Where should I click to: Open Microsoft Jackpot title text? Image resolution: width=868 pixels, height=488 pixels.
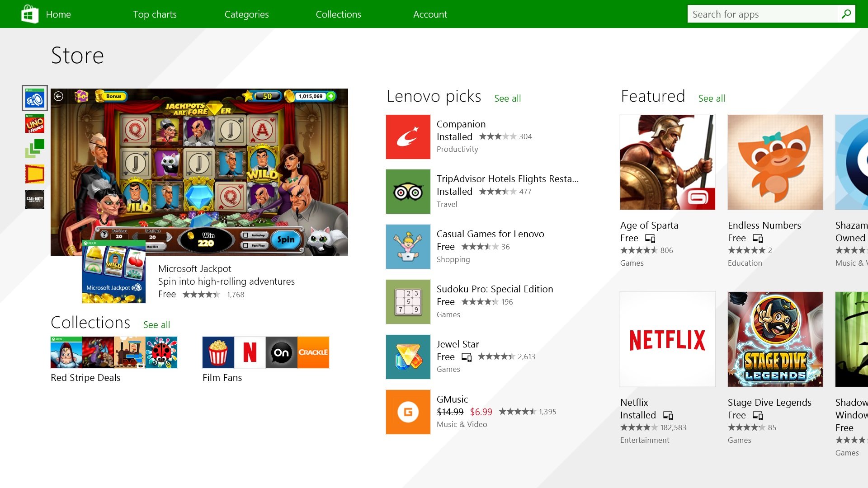point(194,269)
